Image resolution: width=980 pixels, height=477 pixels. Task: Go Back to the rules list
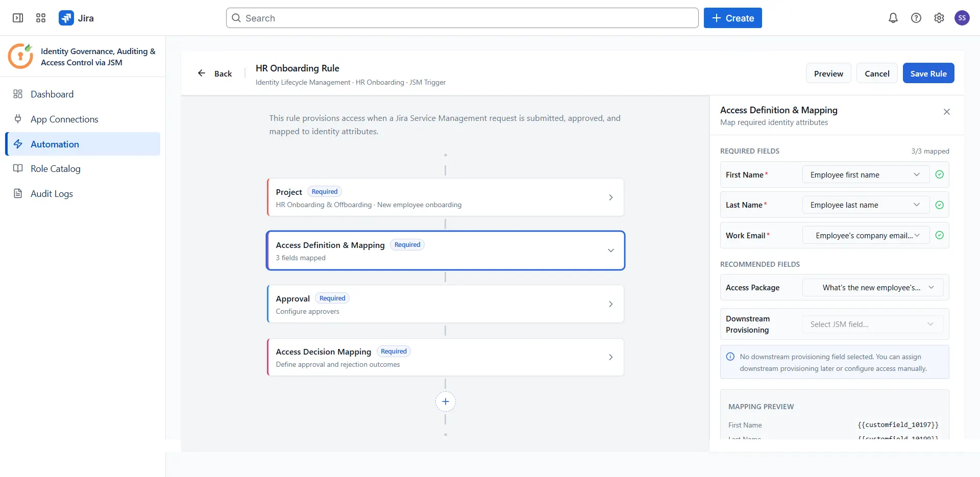(x=215, y=73)
